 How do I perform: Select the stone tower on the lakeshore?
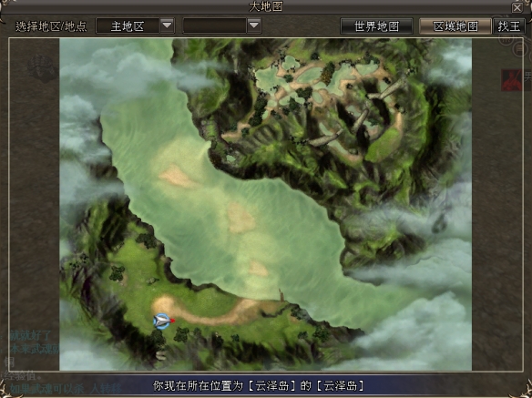coord(281,294)
